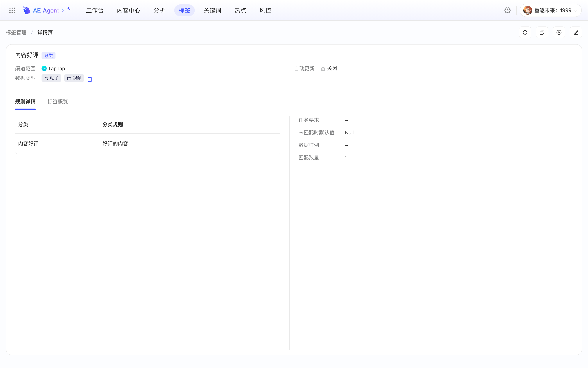Go to 工作台 menu
The width and height of the screenshot is (588, 368).
coord(95,10)
